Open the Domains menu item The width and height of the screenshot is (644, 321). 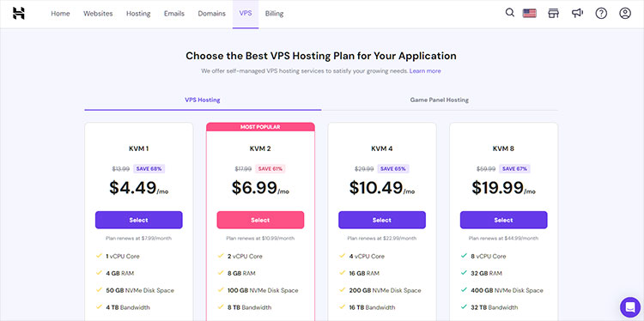tap(211, 14)
